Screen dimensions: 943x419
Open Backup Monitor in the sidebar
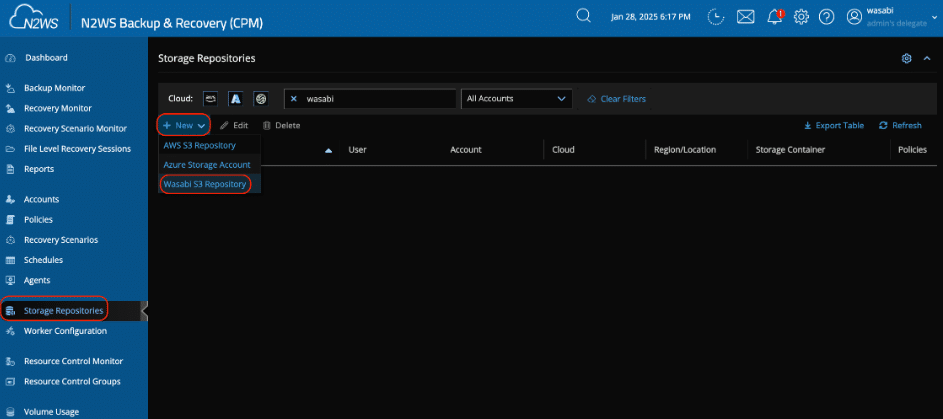[54, 88]
